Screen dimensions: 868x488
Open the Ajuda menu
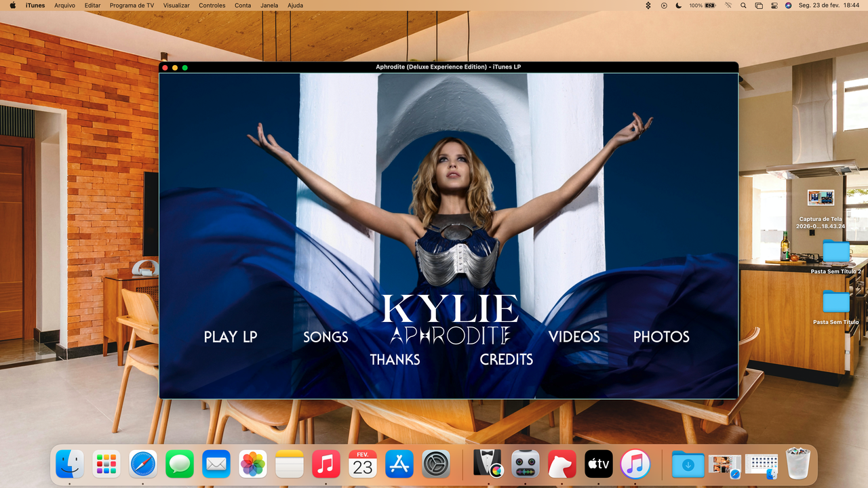click(296, 5)
